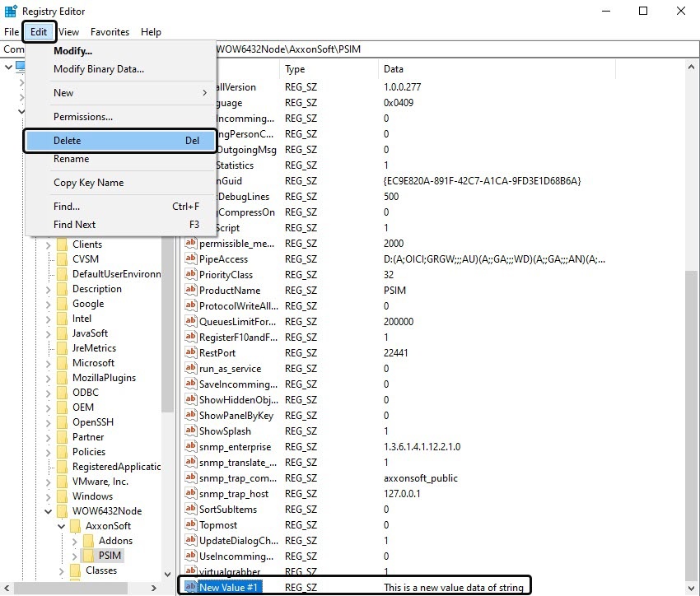The width and height of the screenshot is (700, 596).
Task: Click the snmp_trap_host value icon
Action: tap(191, 494)
